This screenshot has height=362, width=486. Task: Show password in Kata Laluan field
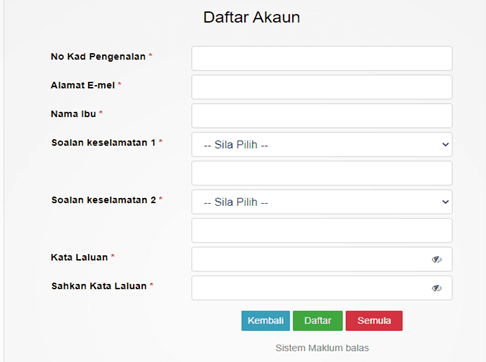437,259
